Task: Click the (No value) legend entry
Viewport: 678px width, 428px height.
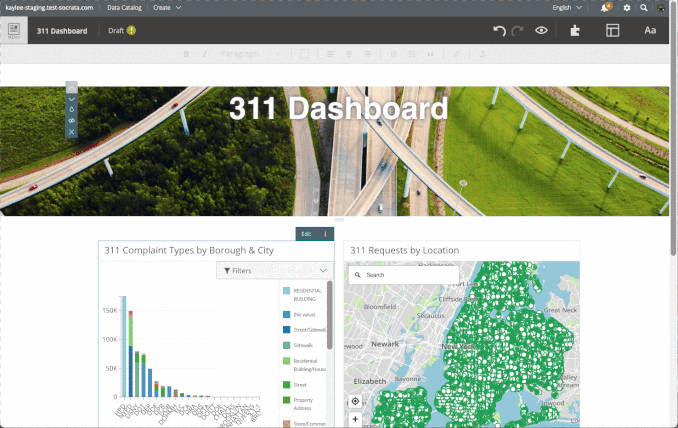Action: [x=299, y=315]
